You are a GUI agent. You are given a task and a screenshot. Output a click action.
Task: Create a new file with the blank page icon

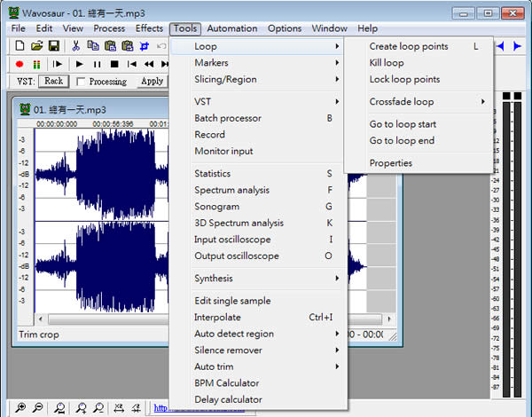[x=20, y=45]
